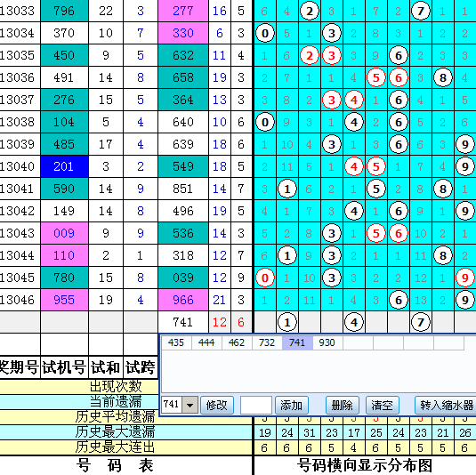Click the 删除 button

pyautogui.click(x=343, y=405)
